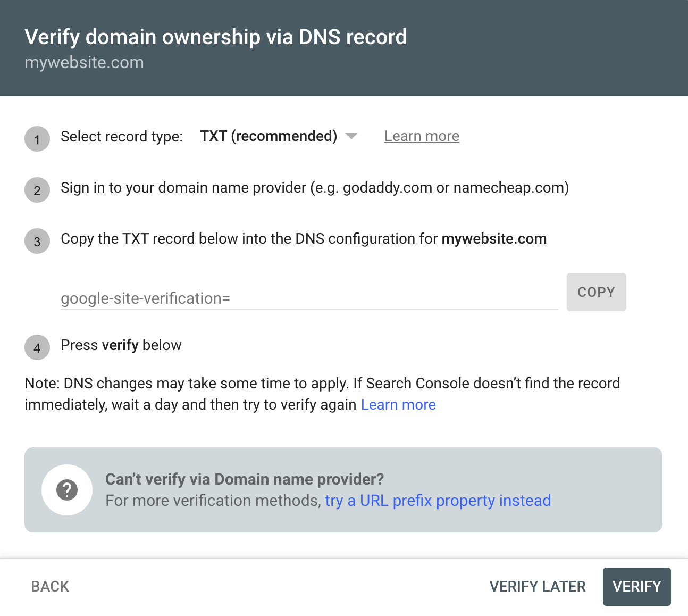Try a URL prefix property instead

[x=438, y=501]
